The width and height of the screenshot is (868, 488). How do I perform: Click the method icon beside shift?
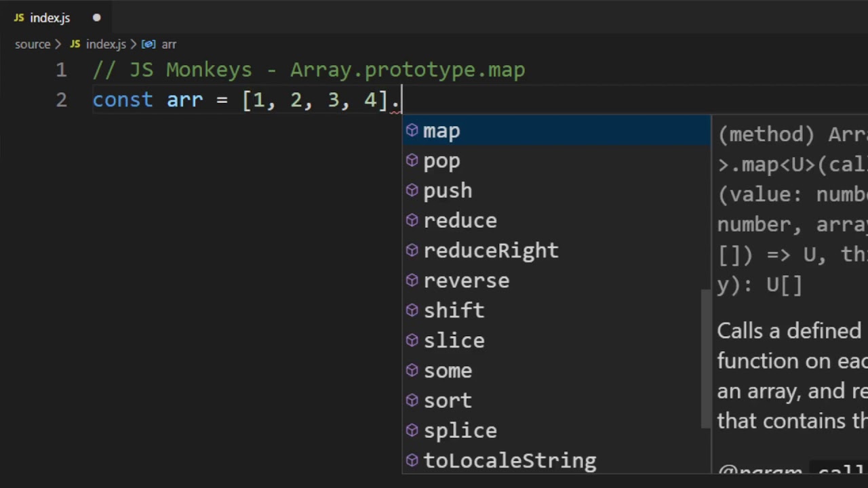(412, 310)
